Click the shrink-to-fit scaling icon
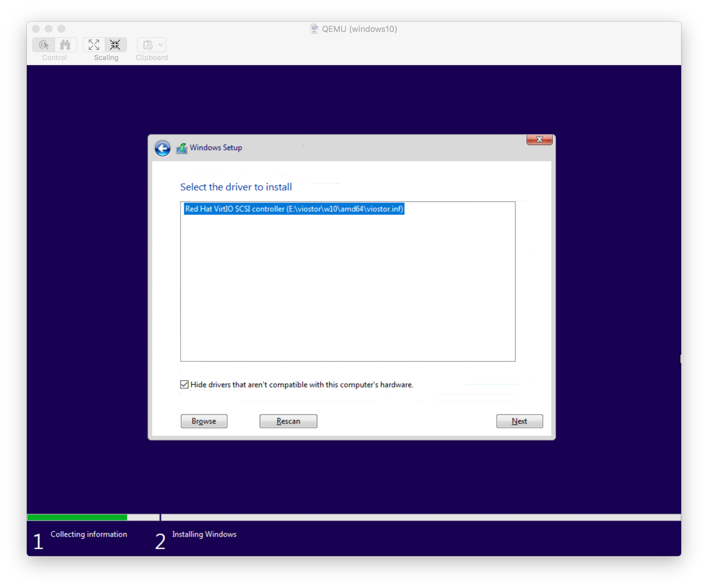This screenshot has width=708, height=588. (115, 45)
